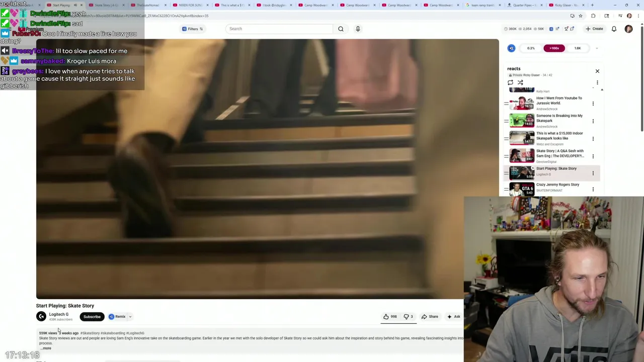Open the notifications bell
The width and height of the screenshot is (644, 362).
click(x=614, y=29)
